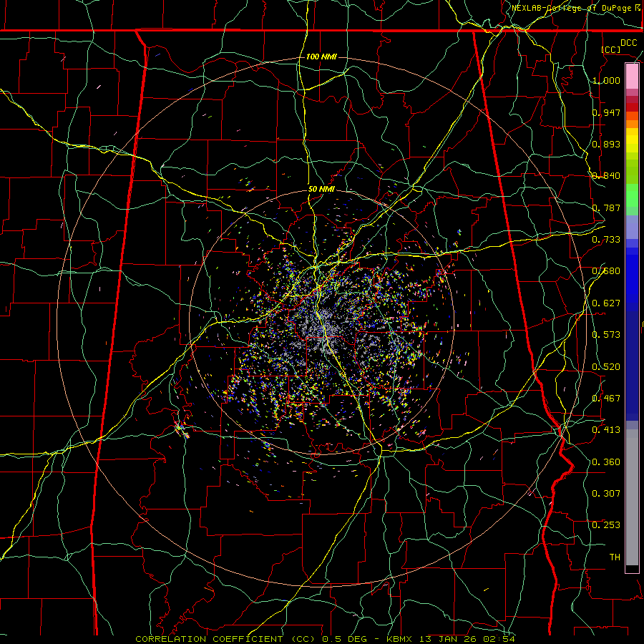
Task: Click the CORRELATION COEFFICIENT (CC) product title
Action: point(225,639)
